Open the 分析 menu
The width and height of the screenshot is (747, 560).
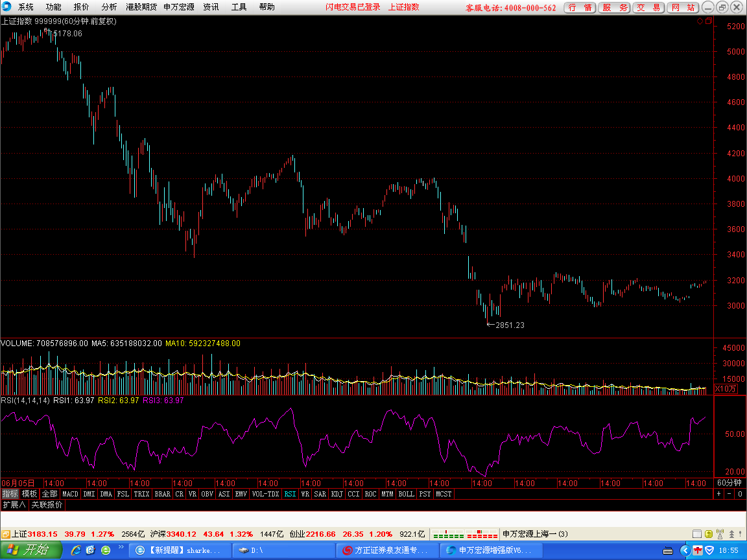click(x=109, y=6)
